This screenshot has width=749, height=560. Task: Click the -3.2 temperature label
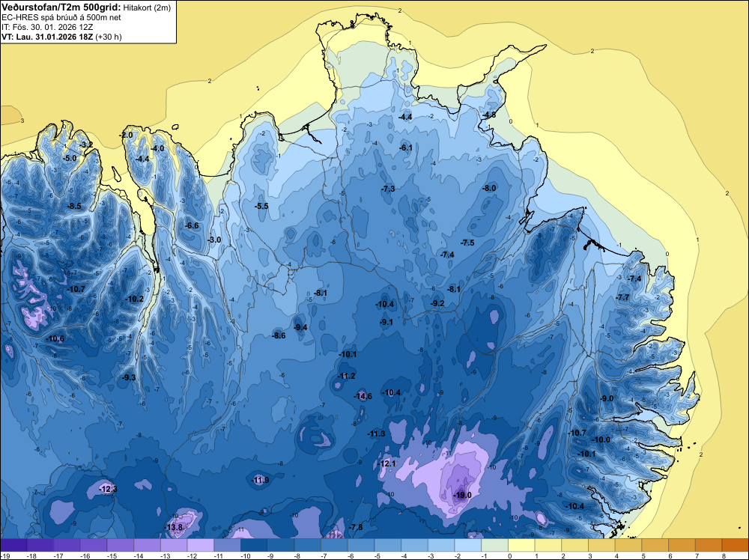click(x=86, y=144)
